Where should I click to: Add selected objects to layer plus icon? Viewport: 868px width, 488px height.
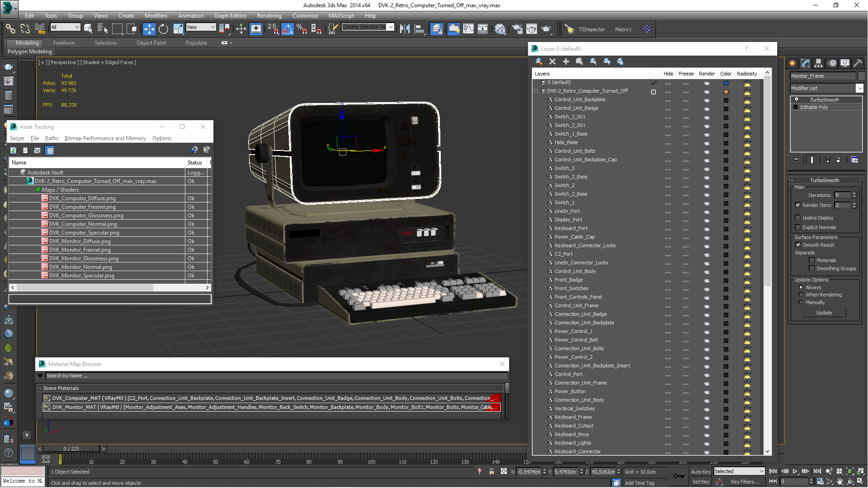566,61
